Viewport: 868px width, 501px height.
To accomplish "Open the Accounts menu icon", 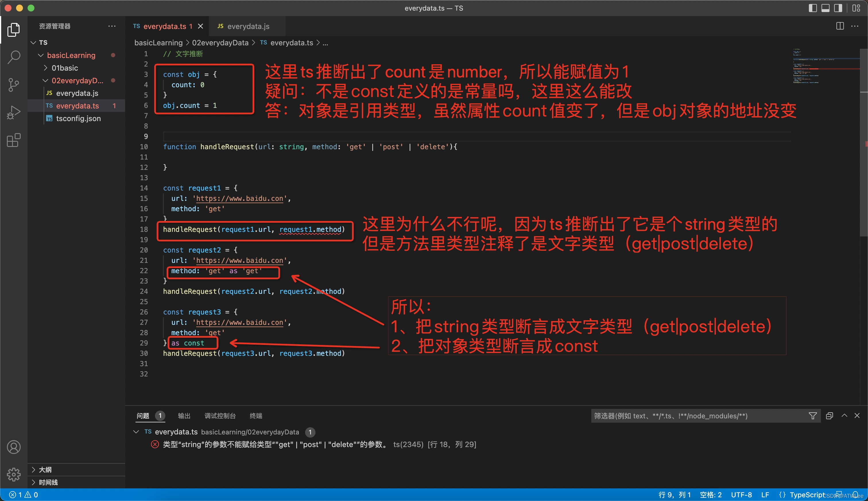I will point(14,447).
